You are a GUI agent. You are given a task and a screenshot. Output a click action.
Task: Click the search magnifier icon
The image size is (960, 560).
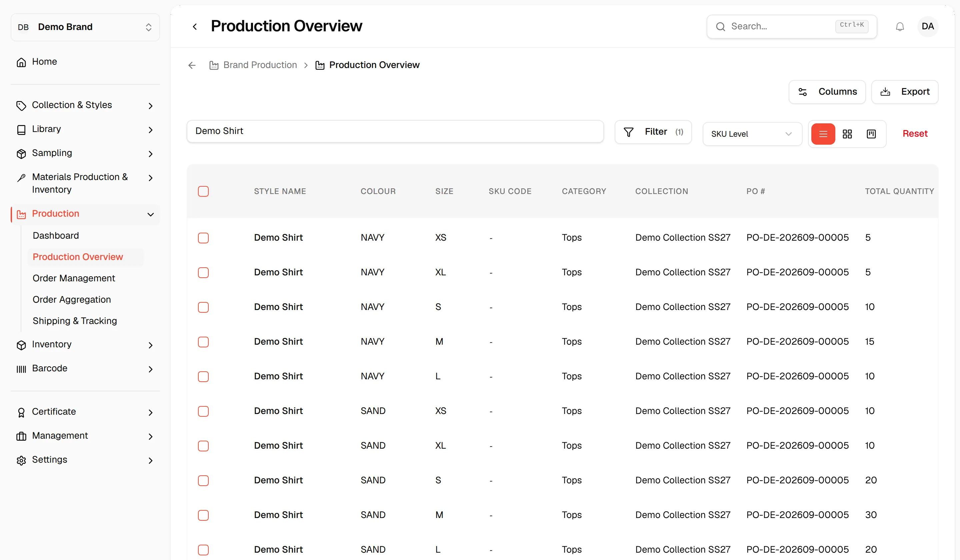coord(720,27)
